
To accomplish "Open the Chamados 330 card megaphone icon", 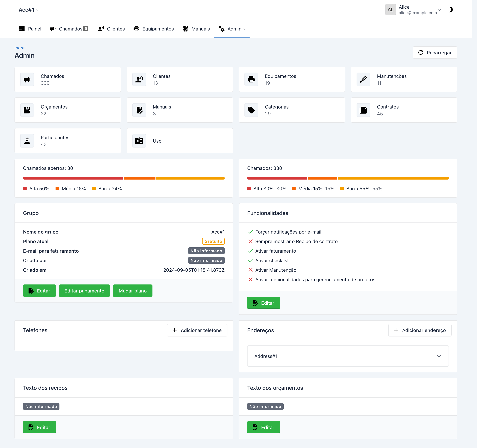I will (27, 79).
